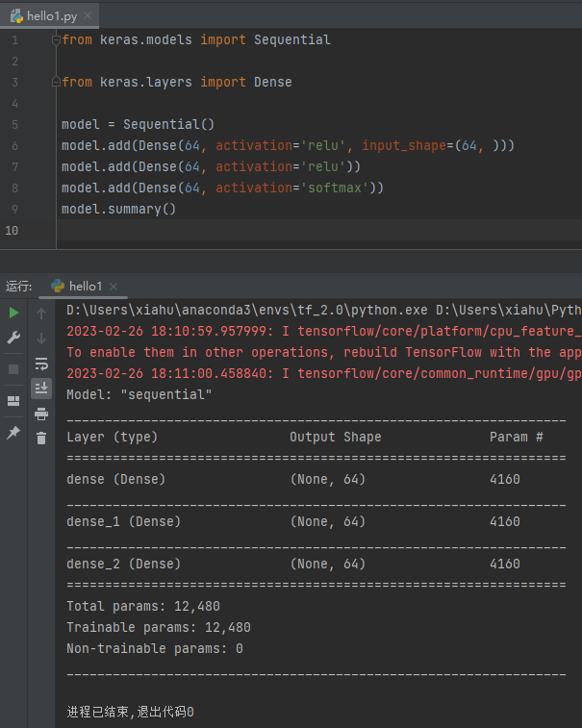Click line number 9 in the gutter

coord(14,210)
